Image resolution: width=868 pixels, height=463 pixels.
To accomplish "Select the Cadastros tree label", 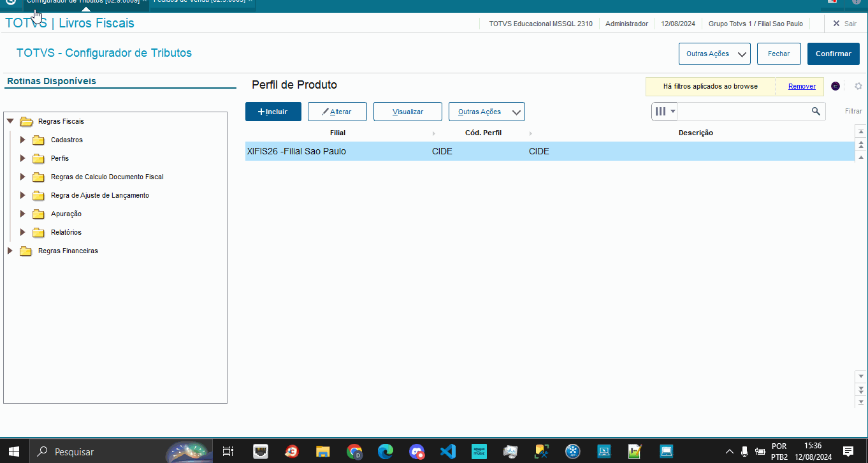I will pyautogui.click(x=67, y=140).
